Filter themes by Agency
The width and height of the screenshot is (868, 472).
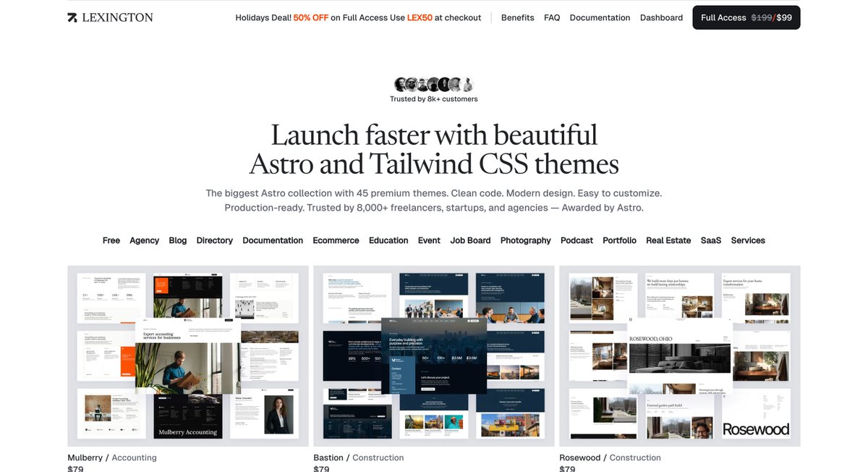pos(145,240)
